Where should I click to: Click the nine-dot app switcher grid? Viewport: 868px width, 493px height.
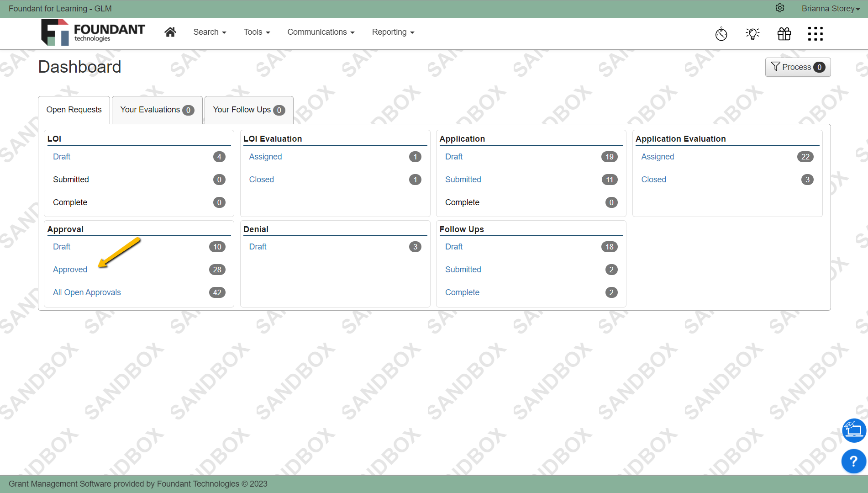pos(815,33)
